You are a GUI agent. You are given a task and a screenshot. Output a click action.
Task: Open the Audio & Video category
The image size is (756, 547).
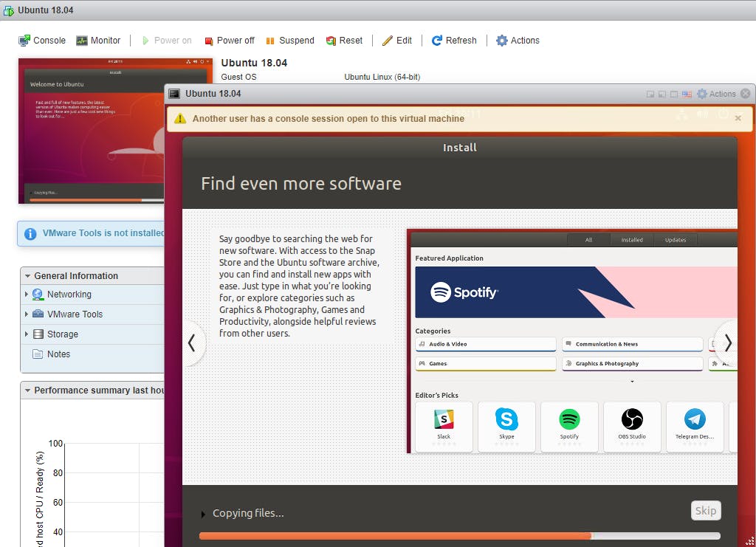pyautogui.click(x=486, y=344)
